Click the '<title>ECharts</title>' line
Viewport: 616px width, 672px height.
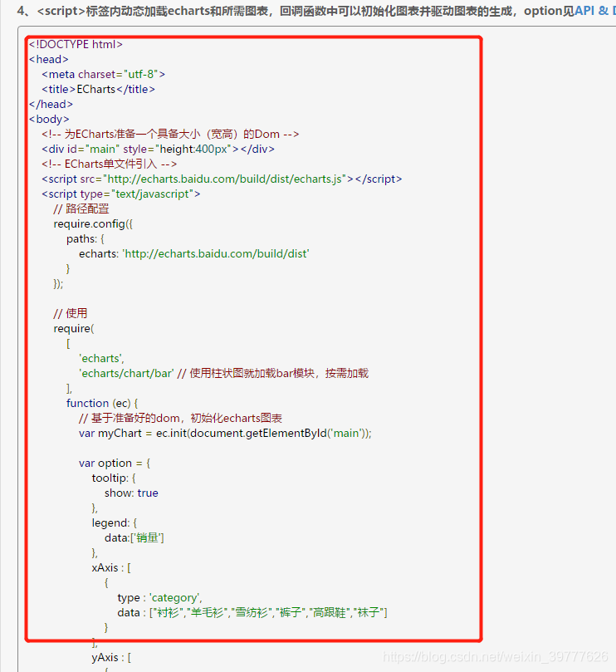(98, 90)
